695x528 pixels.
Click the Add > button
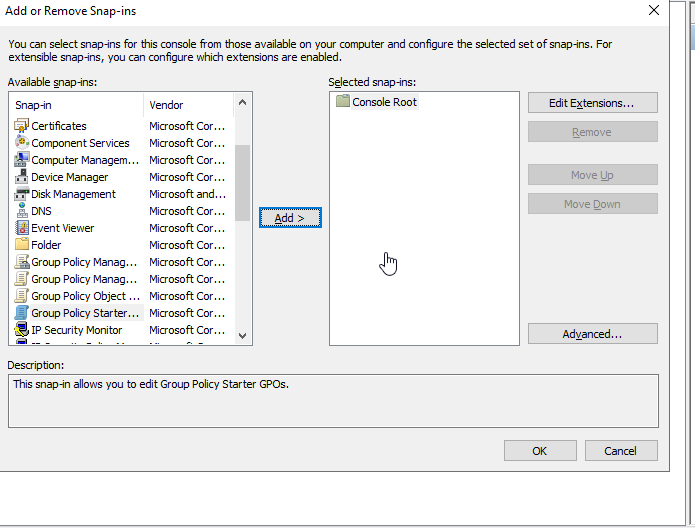click(290, 218)
